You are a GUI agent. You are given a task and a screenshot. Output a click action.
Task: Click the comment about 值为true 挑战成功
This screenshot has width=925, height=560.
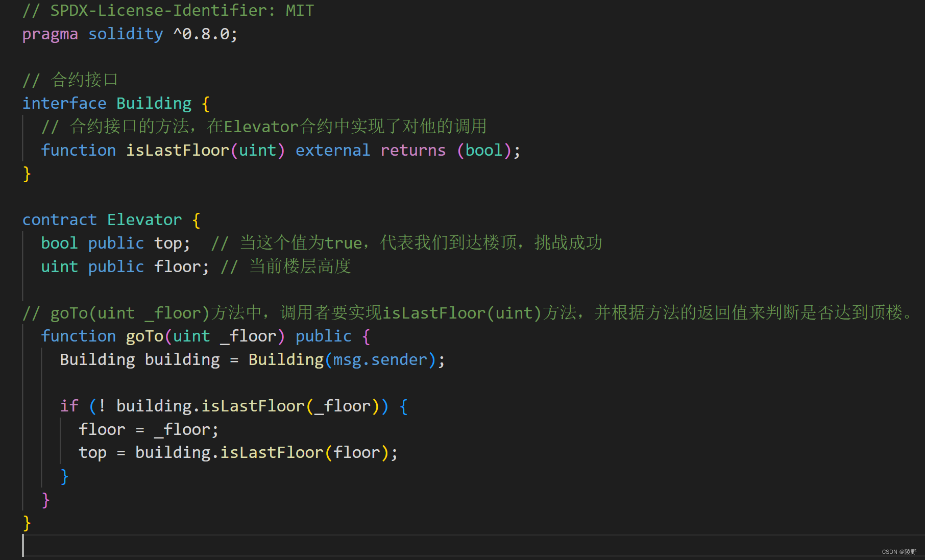coord(407,243)
